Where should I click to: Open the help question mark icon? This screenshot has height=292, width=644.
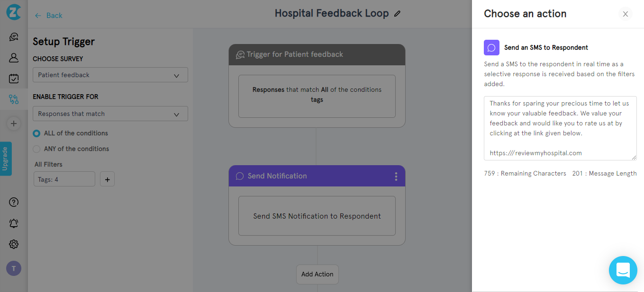tap(14, 202)
